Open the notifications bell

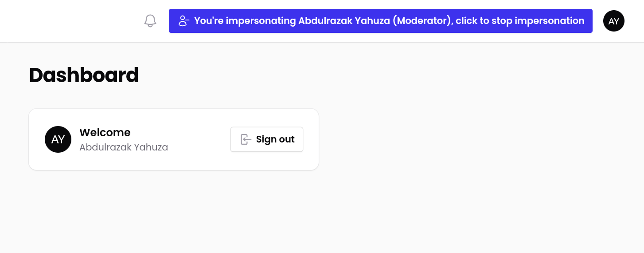[x=150, y=21]
